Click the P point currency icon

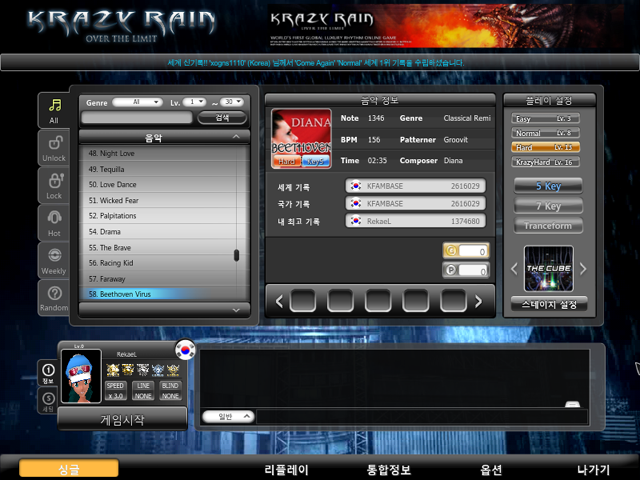point(451,270)
